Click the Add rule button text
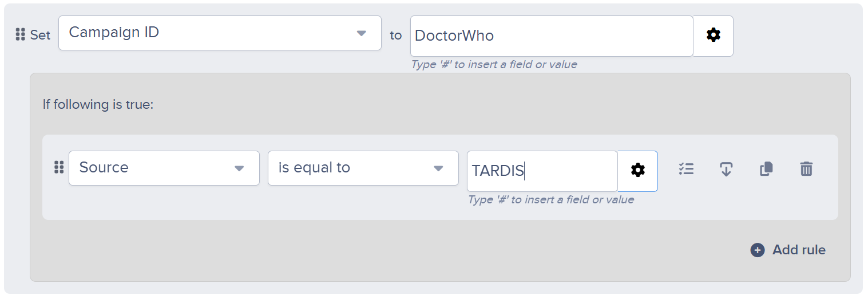This screenshot has height=299, width=868. [799, 250]
